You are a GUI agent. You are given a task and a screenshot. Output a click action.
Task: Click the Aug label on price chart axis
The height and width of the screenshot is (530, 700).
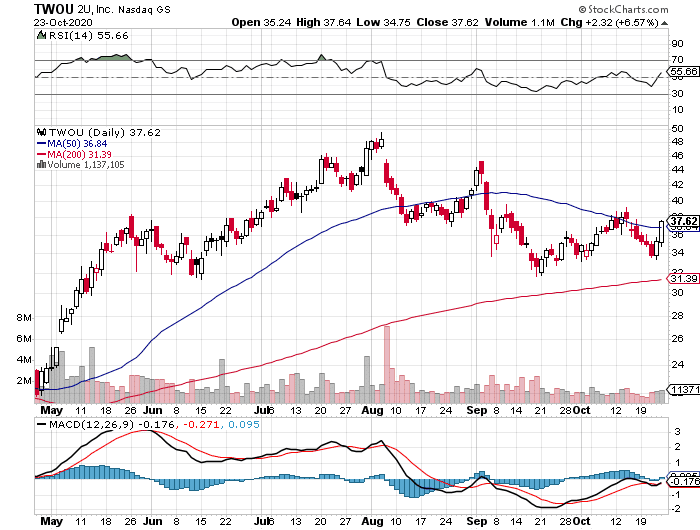pos(372,410)
